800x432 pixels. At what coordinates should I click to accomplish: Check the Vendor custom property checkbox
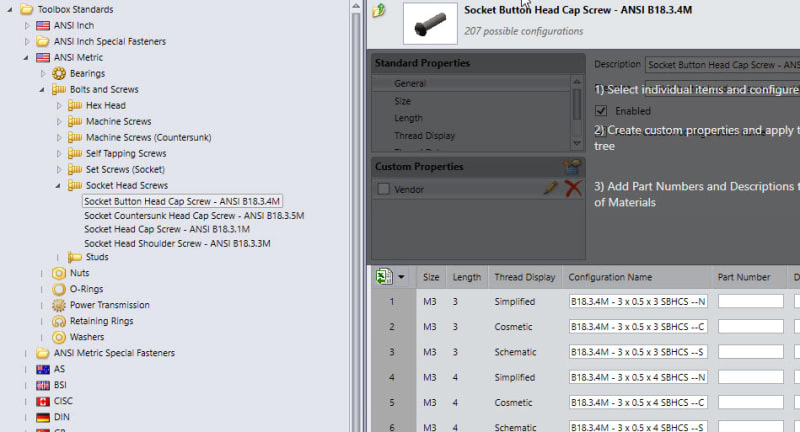pyautogui.click(x=383, y=189)
